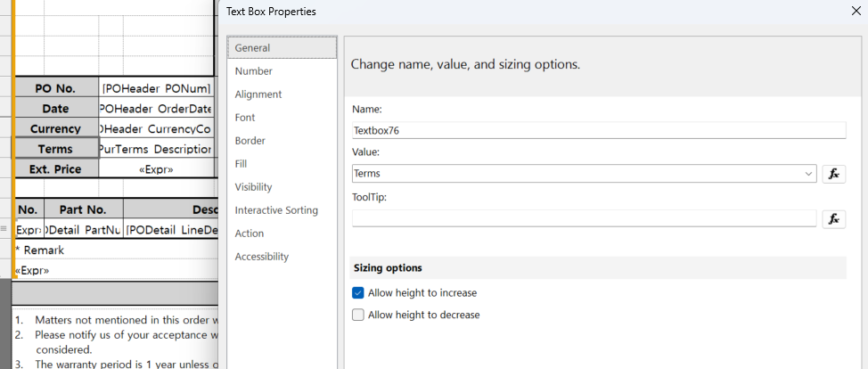
Task: Select the Ext. Price «Expr» cell
Action: tap(156, 169)
